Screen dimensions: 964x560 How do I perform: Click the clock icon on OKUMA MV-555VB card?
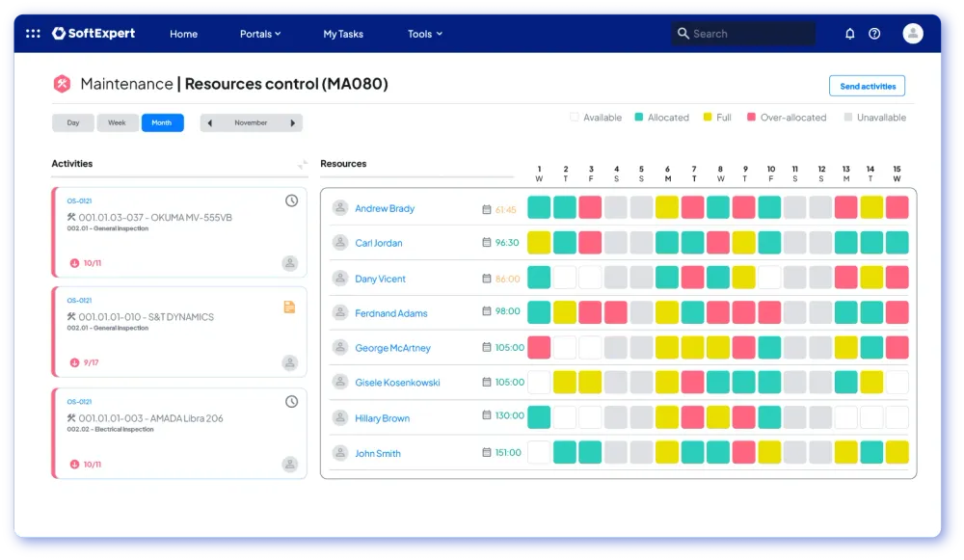(291, 200)
